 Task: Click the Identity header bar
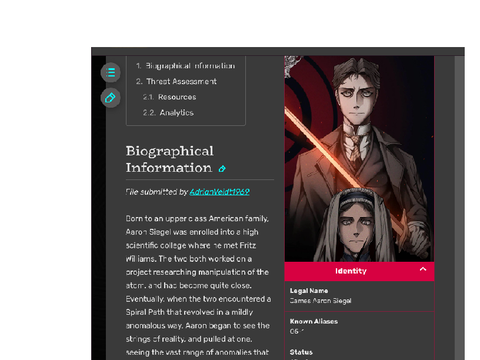click(359, 271)
